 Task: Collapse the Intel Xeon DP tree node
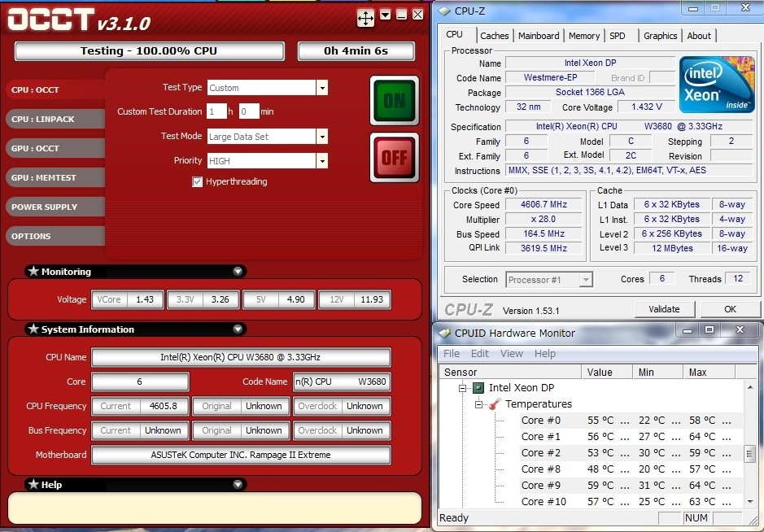coord(463,388)
